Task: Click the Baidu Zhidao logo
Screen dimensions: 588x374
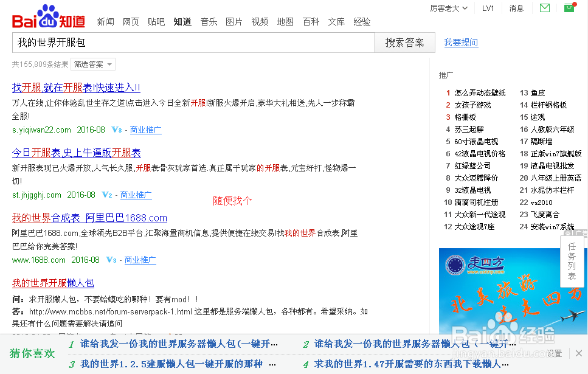Action: point(49,17)
